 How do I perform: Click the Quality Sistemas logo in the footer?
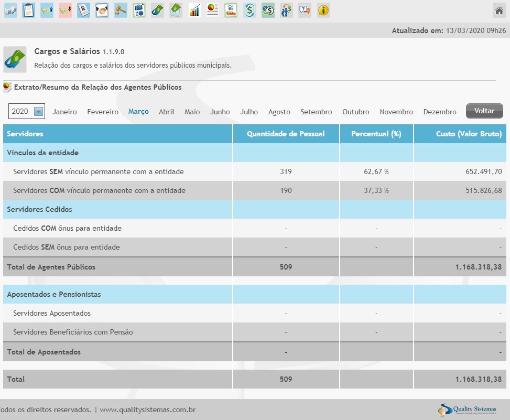468,410
